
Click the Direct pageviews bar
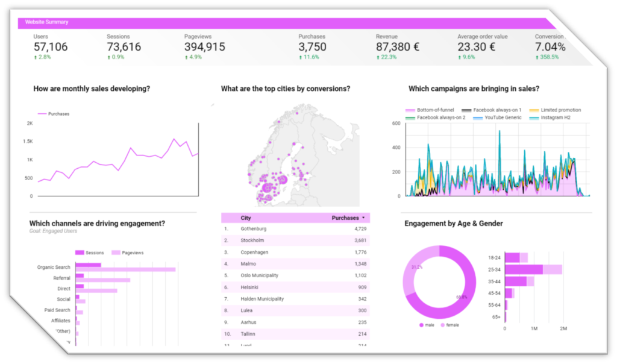(96, 291)
